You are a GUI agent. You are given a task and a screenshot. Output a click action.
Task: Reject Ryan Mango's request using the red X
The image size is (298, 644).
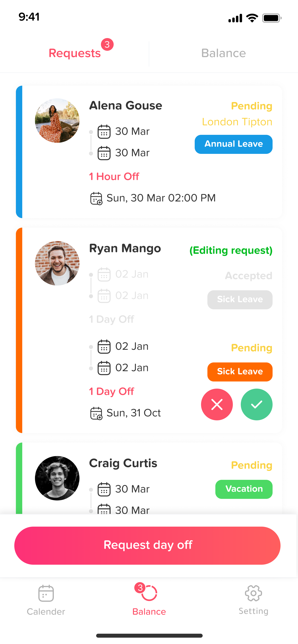click(217, 404)
